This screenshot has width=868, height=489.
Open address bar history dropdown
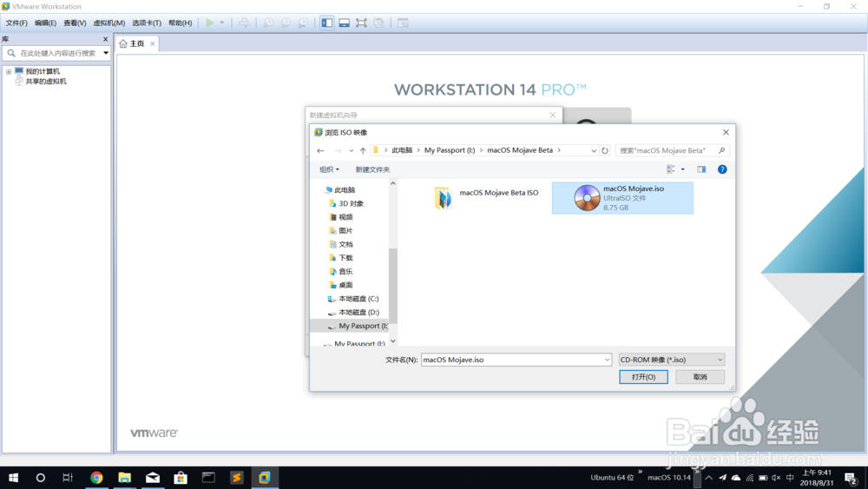coord(594,150)
